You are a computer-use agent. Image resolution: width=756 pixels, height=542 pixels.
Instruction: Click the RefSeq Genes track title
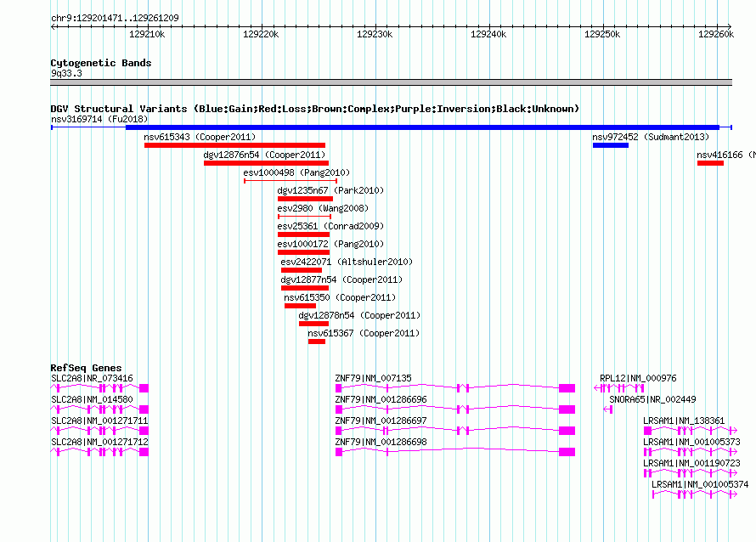click(87, 368)
